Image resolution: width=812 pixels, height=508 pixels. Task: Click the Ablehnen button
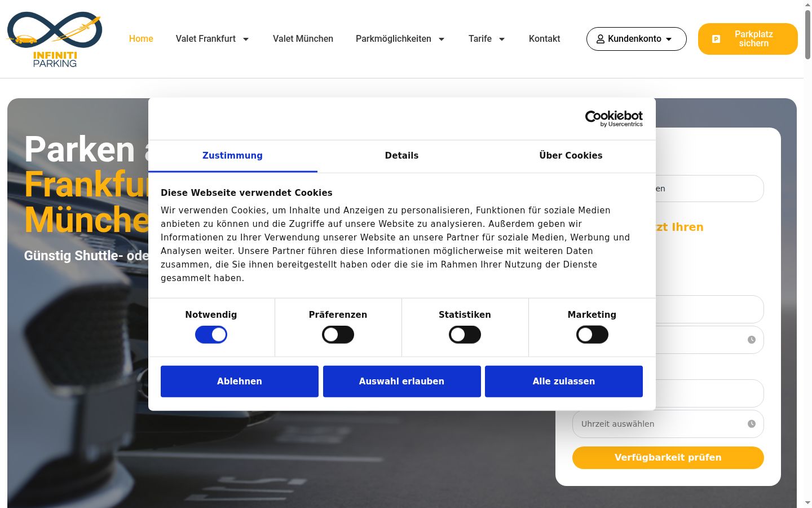coord(240,382)
